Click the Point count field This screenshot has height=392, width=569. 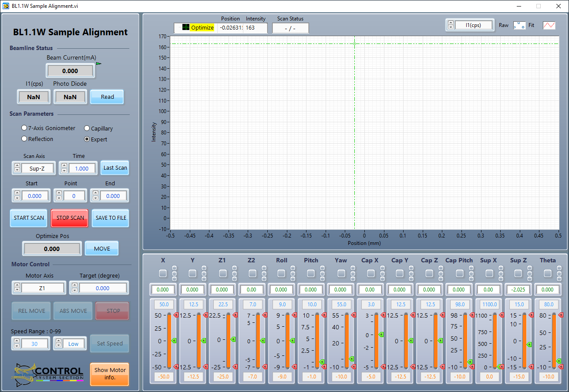coord(74,196)
